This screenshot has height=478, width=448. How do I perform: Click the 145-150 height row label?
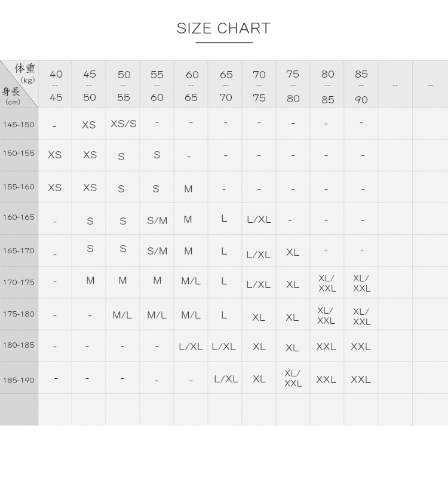[x=19, y=125]
